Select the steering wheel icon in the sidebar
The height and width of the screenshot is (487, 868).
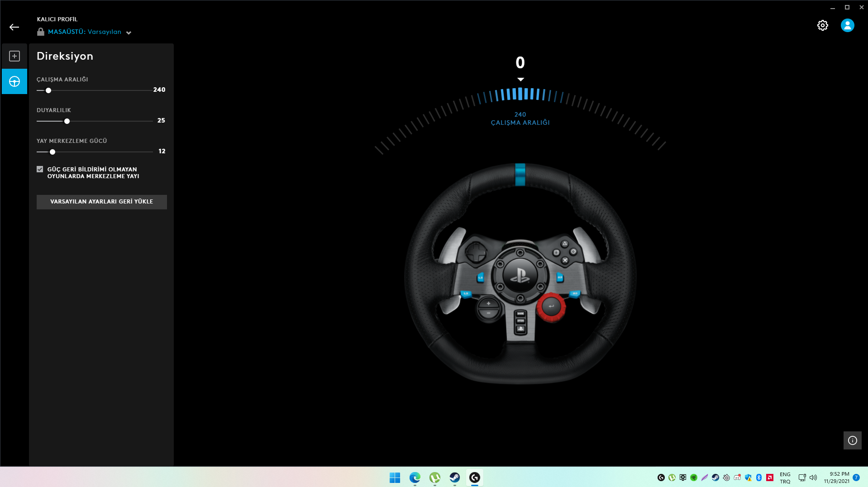click(x=14, y=81)
